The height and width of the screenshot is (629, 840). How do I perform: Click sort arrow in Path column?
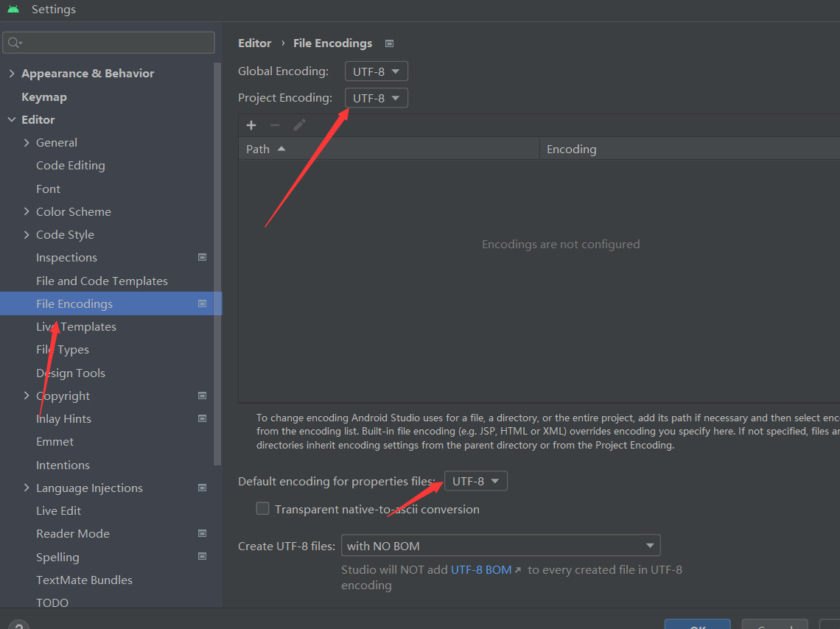[281, 149]
